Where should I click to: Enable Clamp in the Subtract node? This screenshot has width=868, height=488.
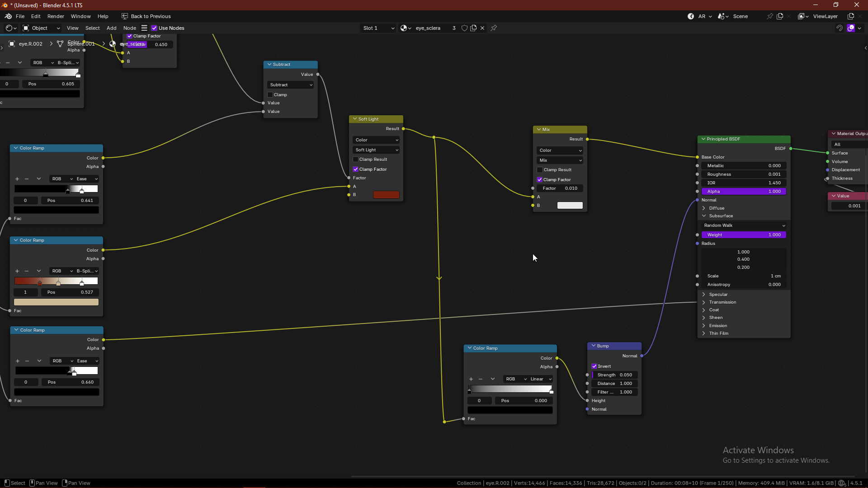click(270, 95)
